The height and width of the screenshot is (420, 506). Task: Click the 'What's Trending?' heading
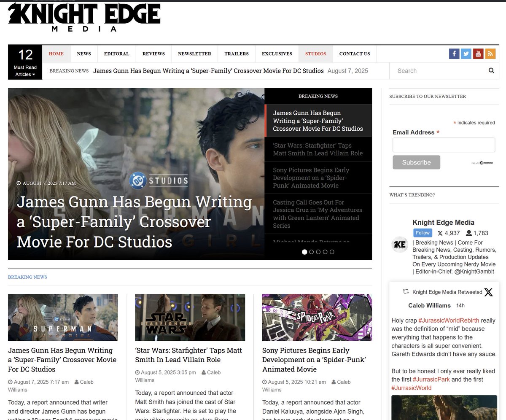click(412, 195)
